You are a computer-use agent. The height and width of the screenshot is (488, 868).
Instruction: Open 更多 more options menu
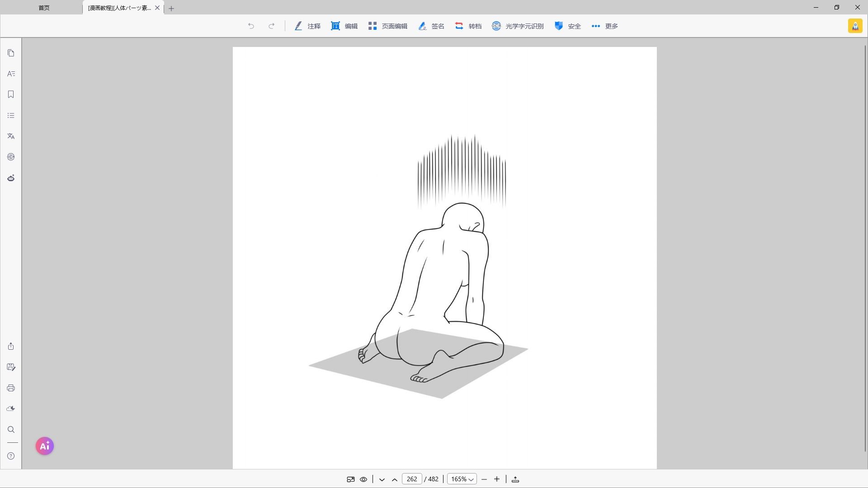point(605,26)
